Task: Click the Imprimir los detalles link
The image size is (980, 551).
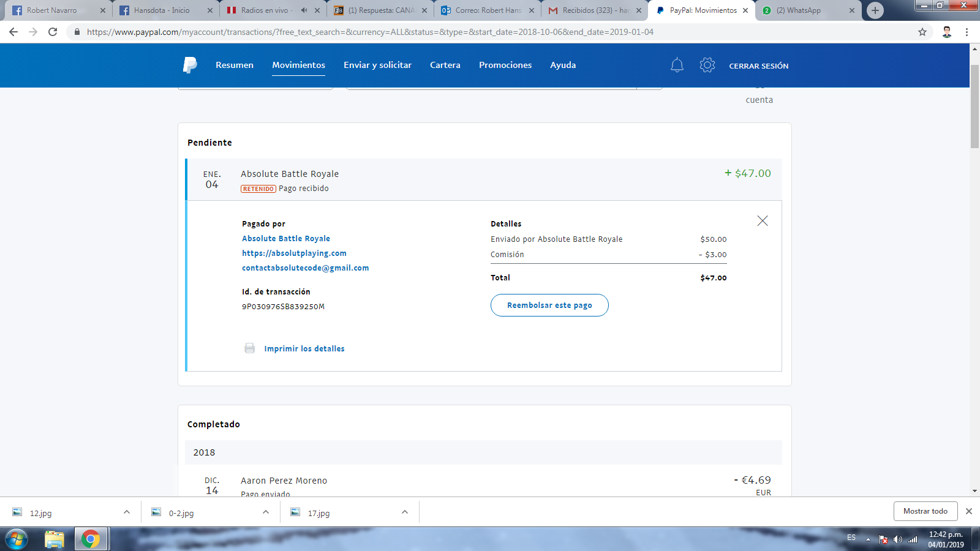Action: tap(304, 348)
